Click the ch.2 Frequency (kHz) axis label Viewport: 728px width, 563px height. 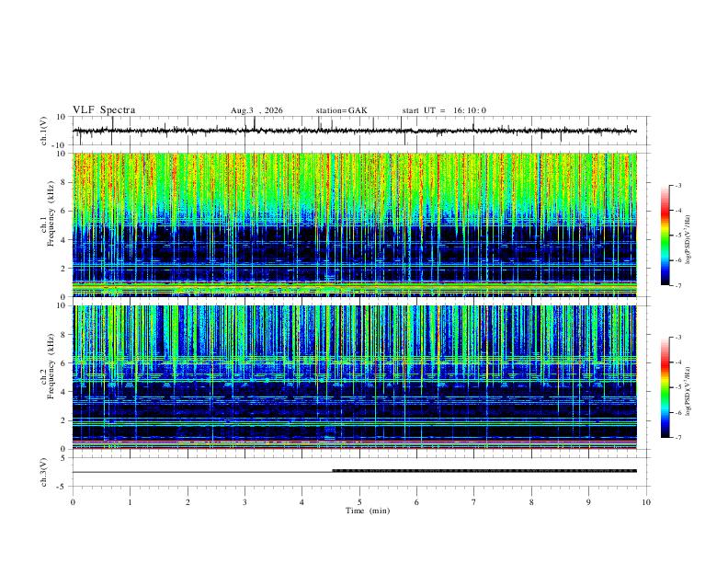point(48,366)
